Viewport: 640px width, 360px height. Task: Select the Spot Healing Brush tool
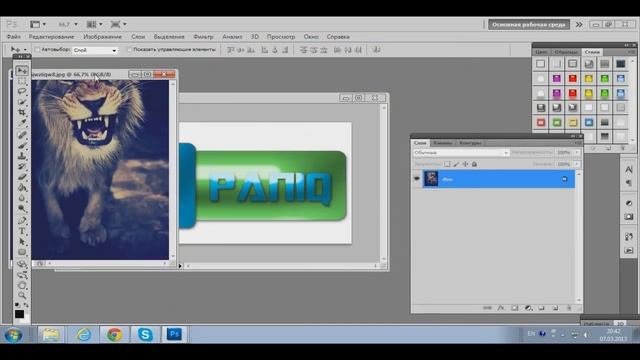point(22,135)
